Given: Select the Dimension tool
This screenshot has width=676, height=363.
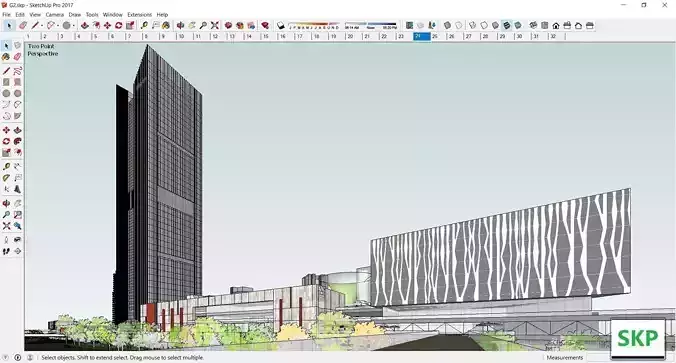Looking at the screenshot, I should (x=17, y=166).
